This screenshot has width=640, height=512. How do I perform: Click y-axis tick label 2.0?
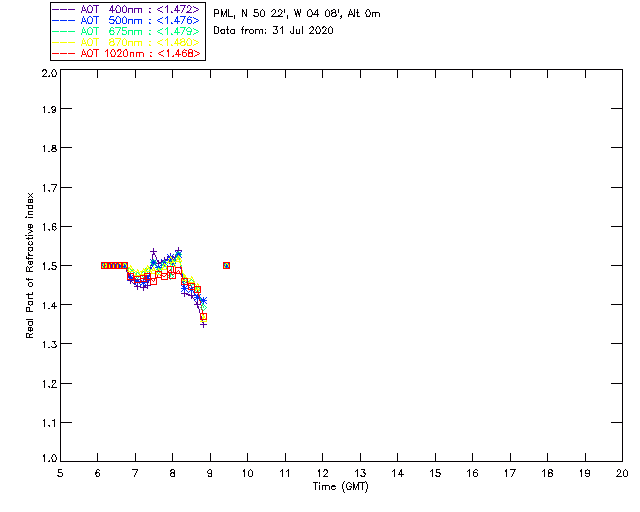(49, 73)
